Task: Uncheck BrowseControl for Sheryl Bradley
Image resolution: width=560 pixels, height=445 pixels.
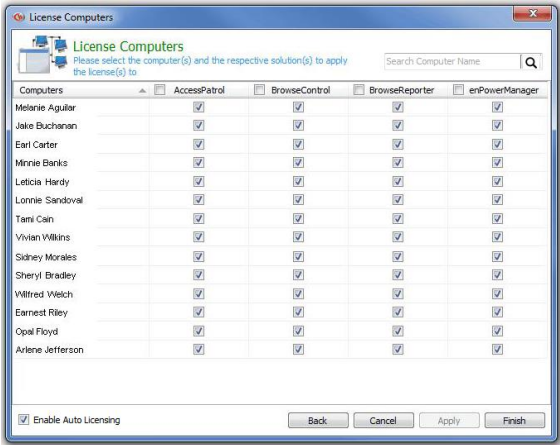Action: click(298, 275)
